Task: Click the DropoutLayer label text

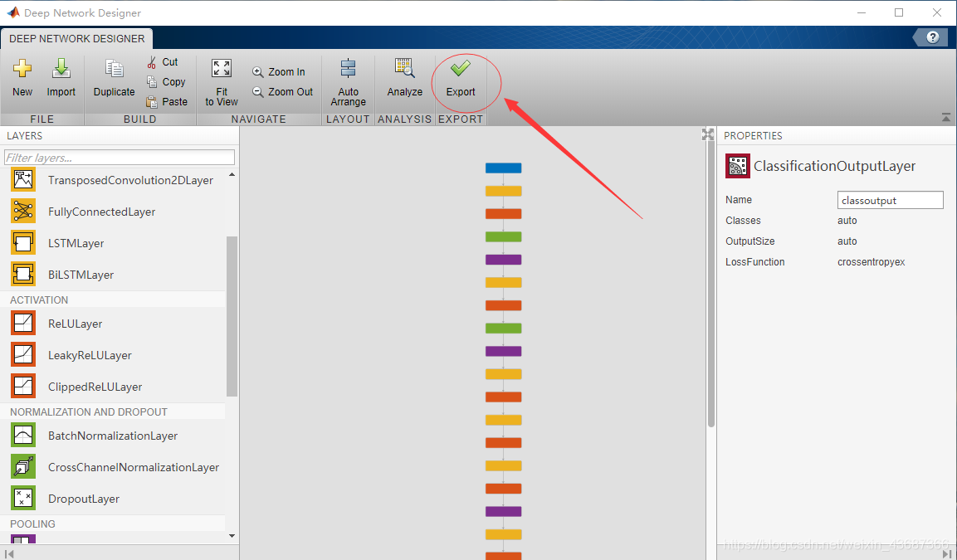Action: pyautogui.click(x=84, y=499)
